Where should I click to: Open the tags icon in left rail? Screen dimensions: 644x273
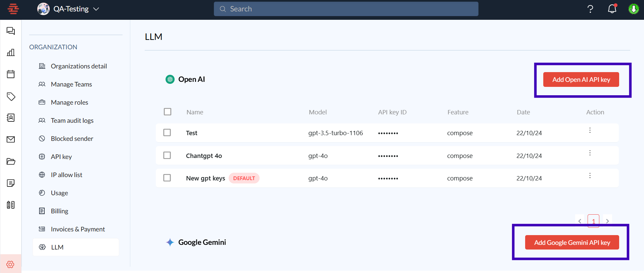[x=11, y=97]
